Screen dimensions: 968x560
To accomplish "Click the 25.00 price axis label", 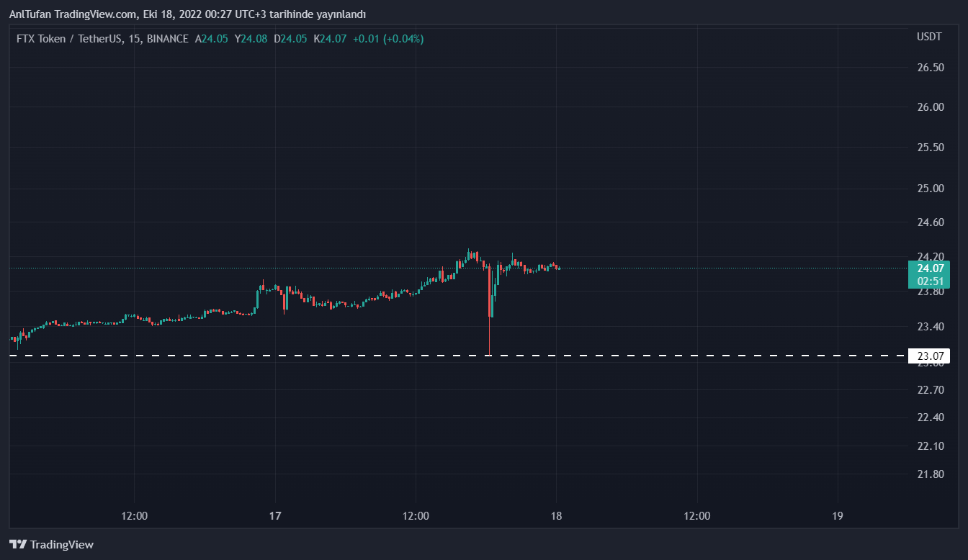I will [x=930, y=189].
